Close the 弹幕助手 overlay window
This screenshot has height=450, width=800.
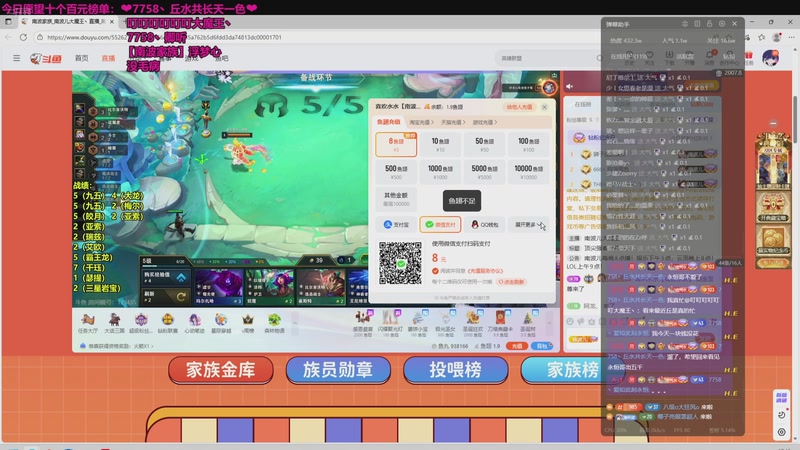(x=735, y=24)
